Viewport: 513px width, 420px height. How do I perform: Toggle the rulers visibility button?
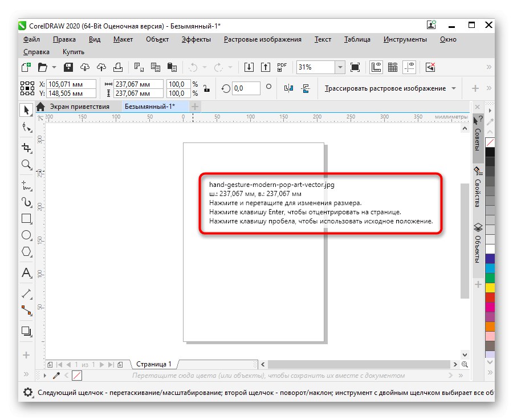coord(376,67)
